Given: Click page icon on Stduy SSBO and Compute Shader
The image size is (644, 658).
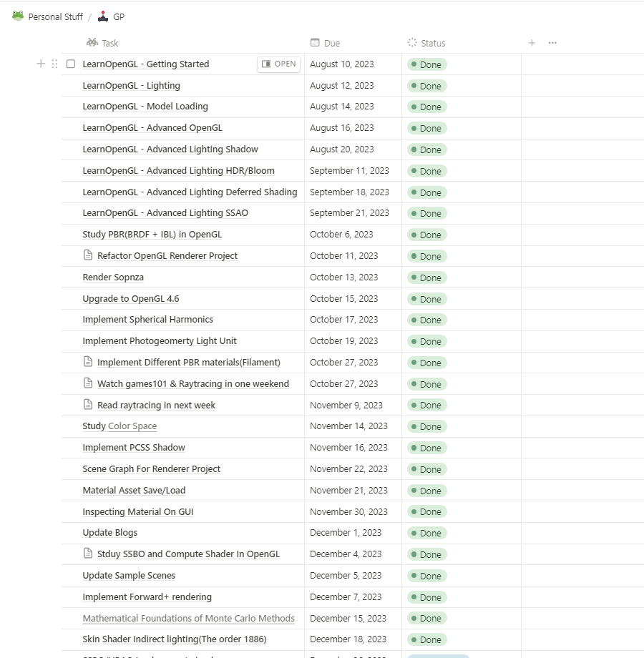Looking at the screenshot, I should click(88, 554).
